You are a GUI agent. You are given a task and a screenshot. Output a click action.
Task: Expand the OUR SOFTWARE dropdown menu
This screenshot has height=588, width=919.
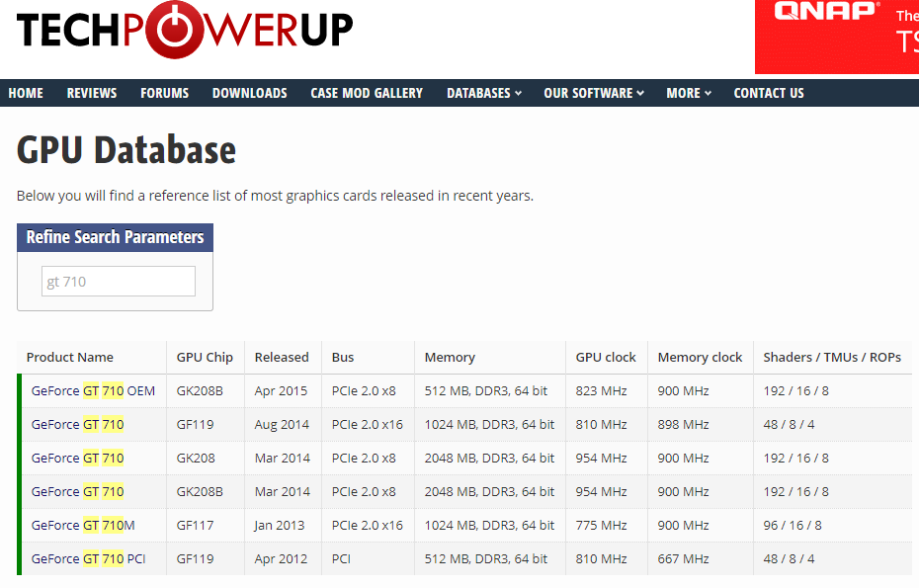tap(594, 93)
